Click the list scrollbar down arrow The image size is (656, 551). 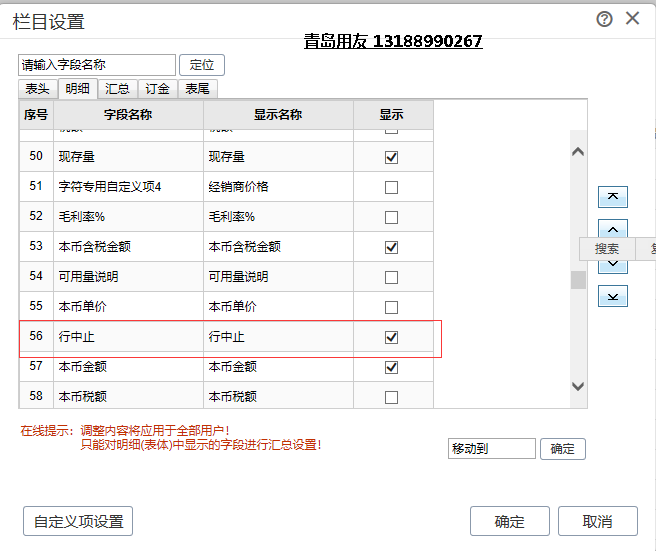[x=578, y=386]
